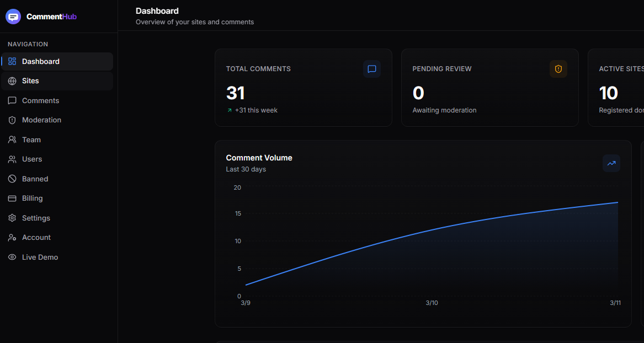644x343 pixels.
Task: Go to the Sites page
Action: click(57, 81)
